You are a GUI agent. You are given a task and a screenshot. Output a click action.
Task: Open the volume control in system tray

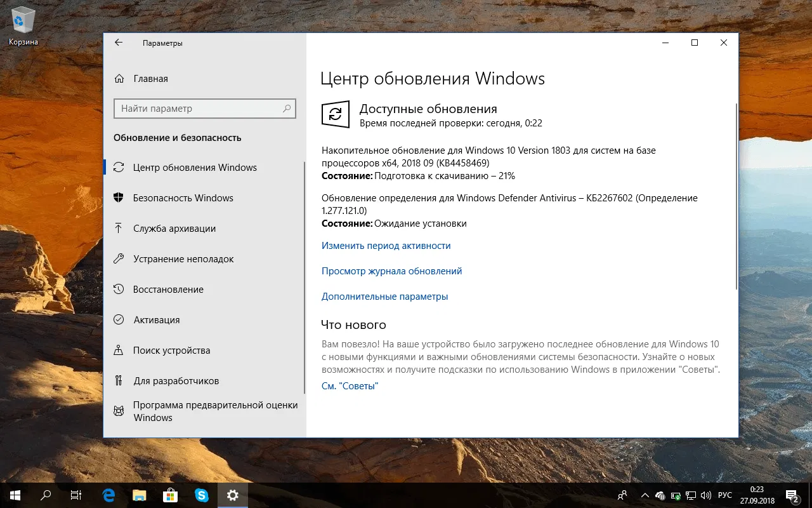tap(706, 495)
